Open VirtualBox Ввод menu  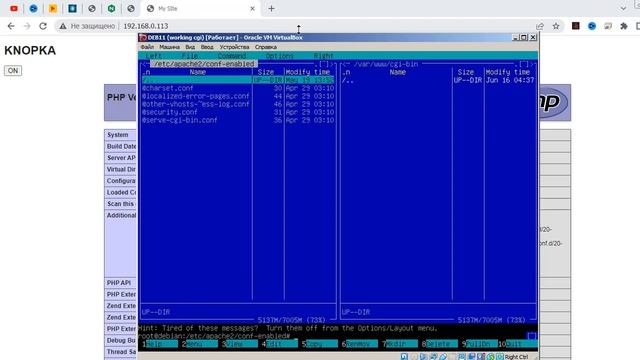click(207, 47)
